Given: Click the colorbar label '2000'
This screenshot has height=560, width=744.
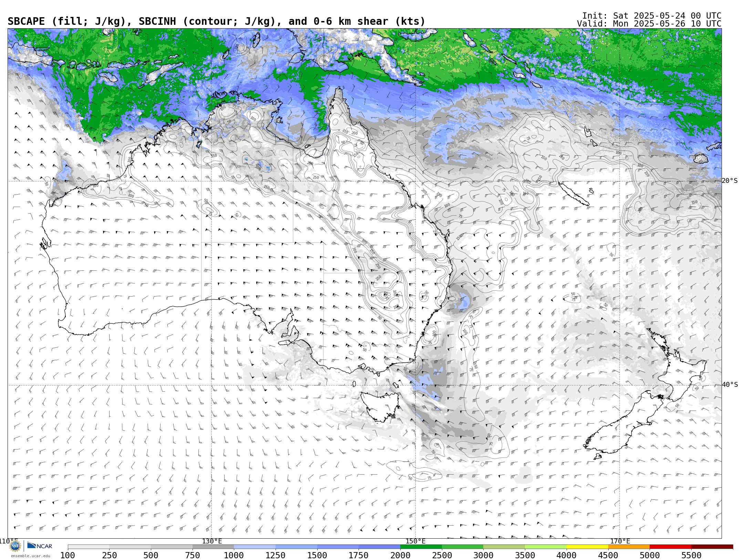Looking at the screenshot, I should [400, 556].
